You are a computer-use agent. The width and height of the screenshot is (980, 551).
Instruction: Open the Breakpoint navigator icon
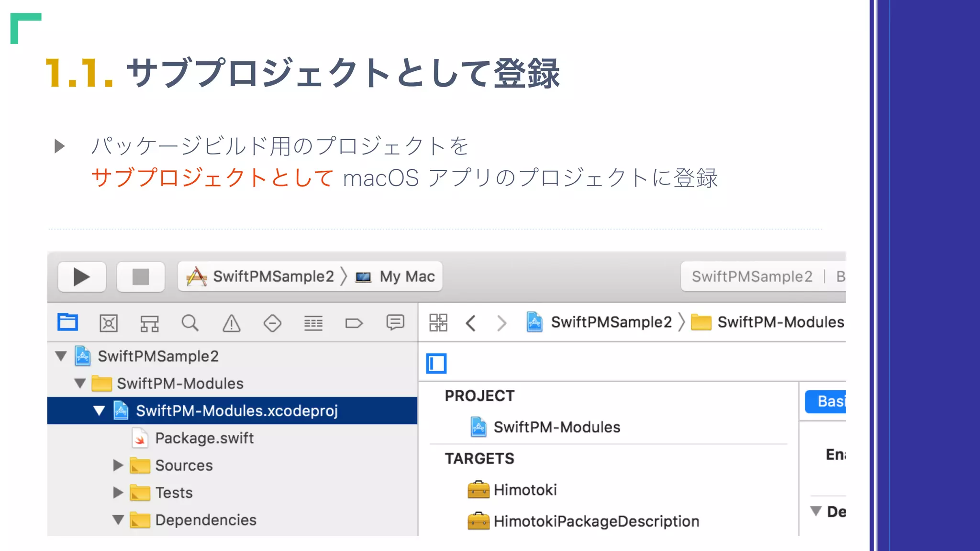(x=354, y=323)
